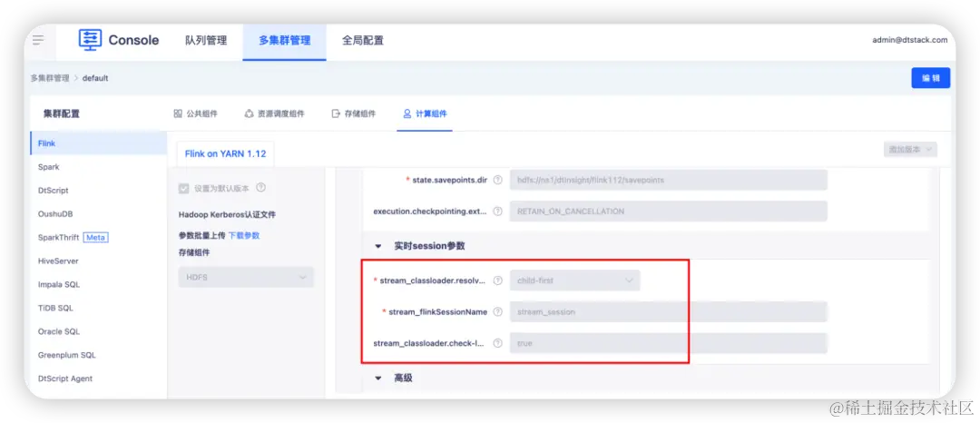Screen dimensions: 980x423
Task: Select Flink in the component list
Action: point(98,143)
